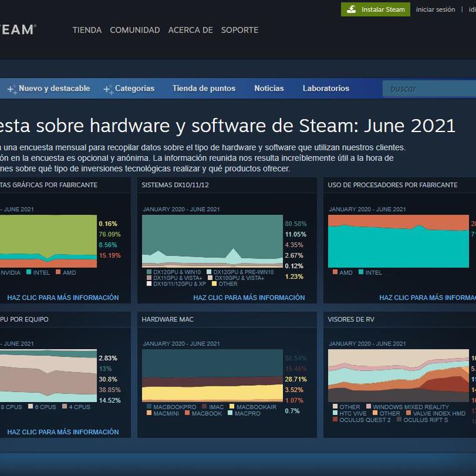Viewport: 476px width, 476px height.
Task: Click the download icon in Instalar Steam
Action: pyautogui.click(x=351, y=9)
